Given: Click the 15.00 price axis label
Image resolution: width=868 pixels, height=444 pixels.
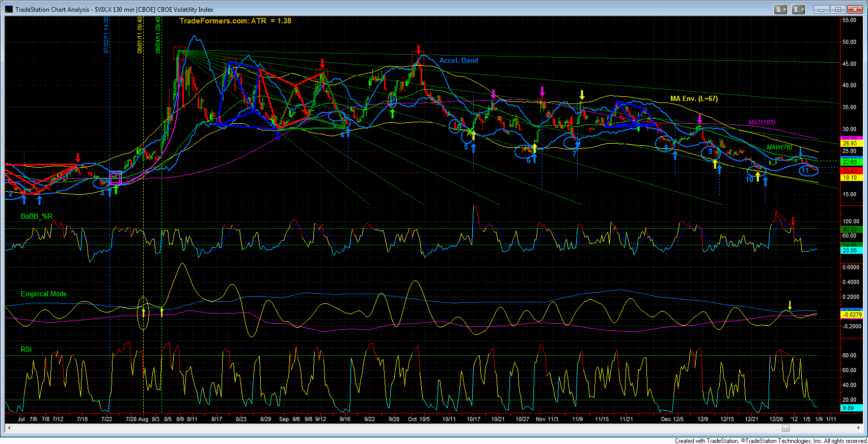Looking at the screenshot, I should pos(849,194).
